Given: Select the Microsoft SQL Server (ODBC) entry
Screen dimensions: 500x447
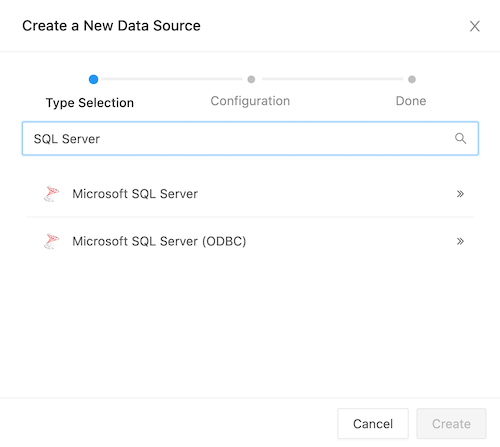Looking at the screenshot, I should (x=250, y=241).
